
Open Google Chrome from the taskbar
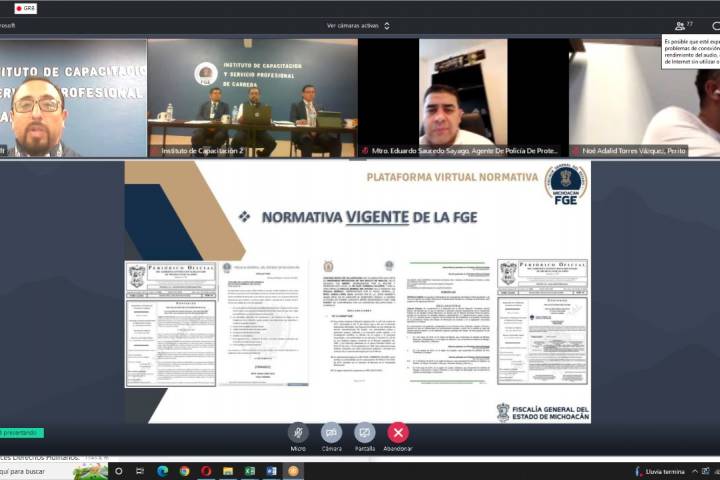pyautogui.click(x=184, y=471)
